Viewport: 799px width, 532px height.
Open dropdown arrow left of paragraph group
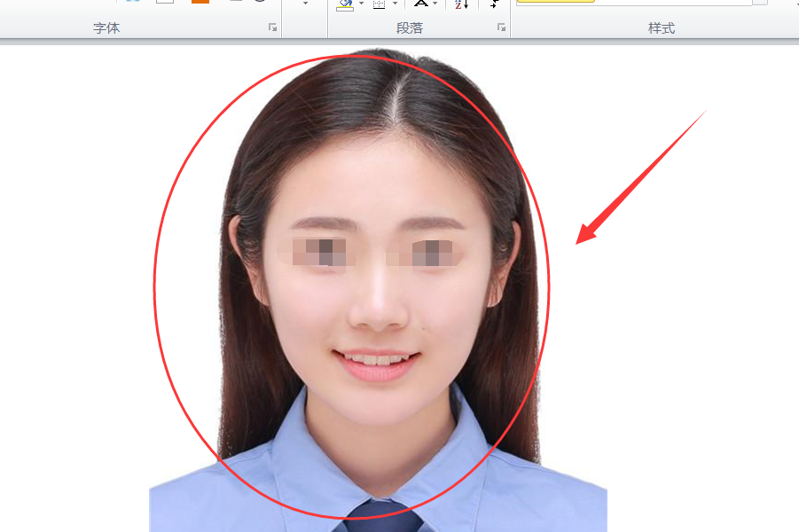305,4
